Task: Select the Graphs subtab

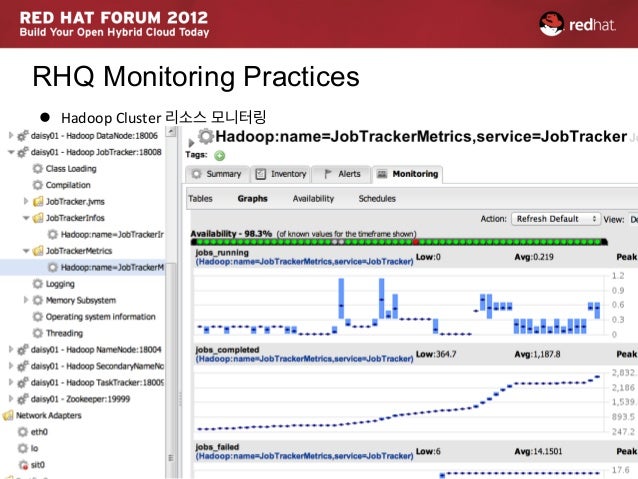Action: pos(252,199)
